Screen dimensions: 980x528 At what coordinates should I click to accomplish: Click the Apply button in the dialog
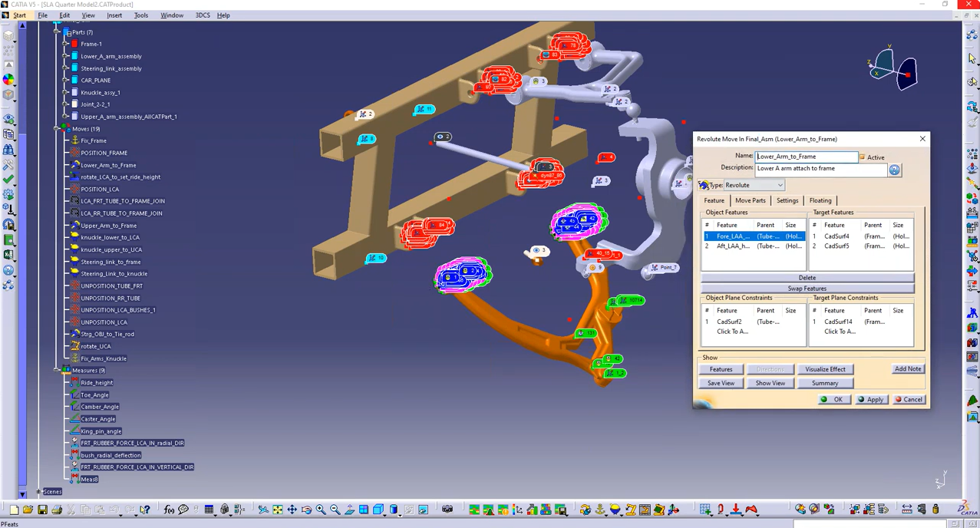coord(872,399)
